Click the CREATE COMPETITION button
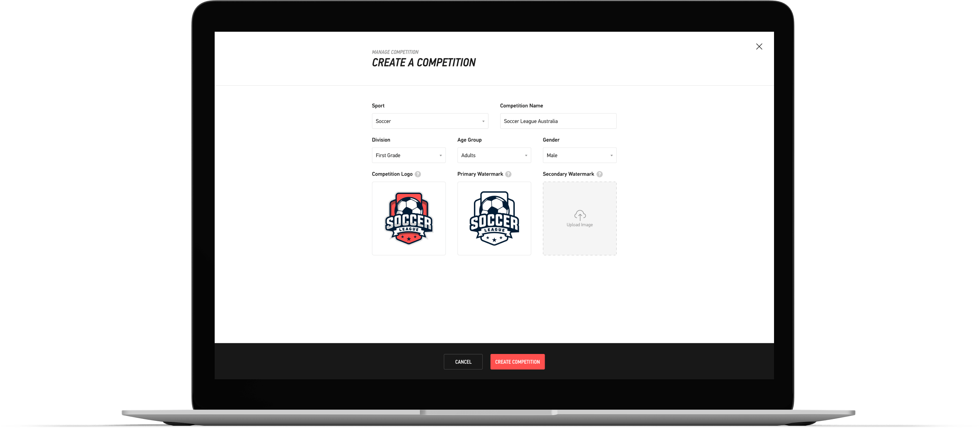980x428 pixels. (517, 362)
